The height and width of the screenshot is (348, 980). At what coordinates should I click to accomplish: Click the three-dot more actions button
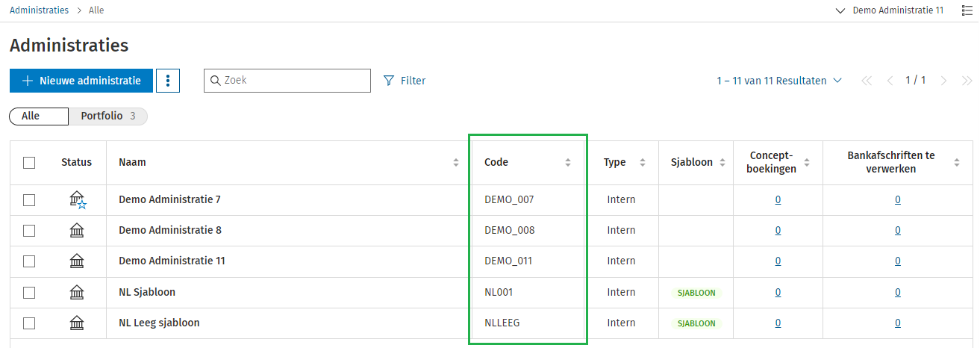(x=168, y=81)
